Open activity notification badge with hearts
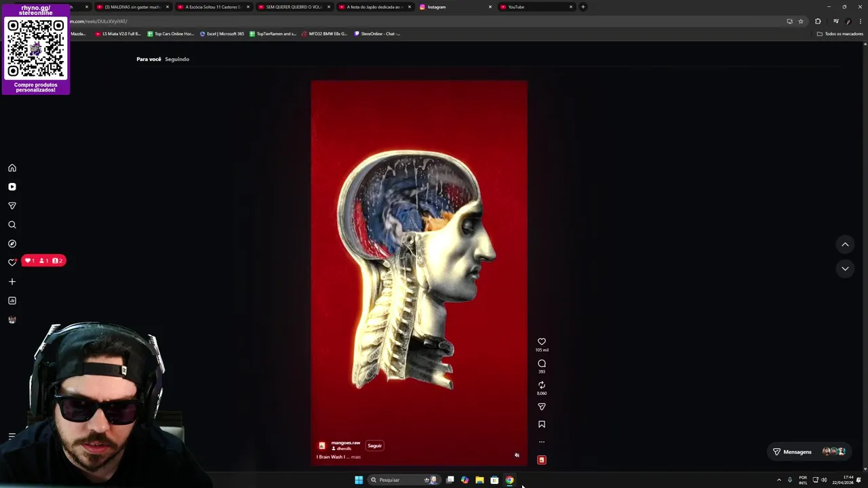868x488 pixels. [44, 261]
